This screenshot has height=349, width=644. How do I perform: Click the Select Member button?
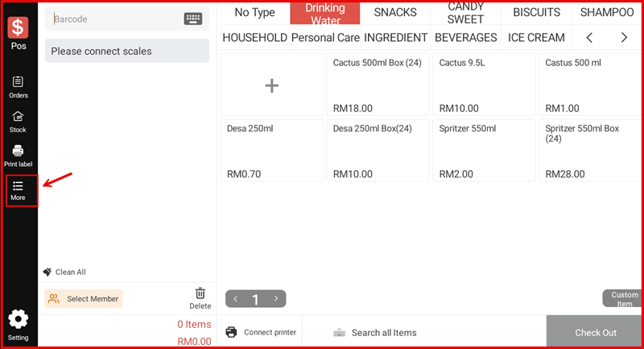pyautogui.click(x=84, y=298)
